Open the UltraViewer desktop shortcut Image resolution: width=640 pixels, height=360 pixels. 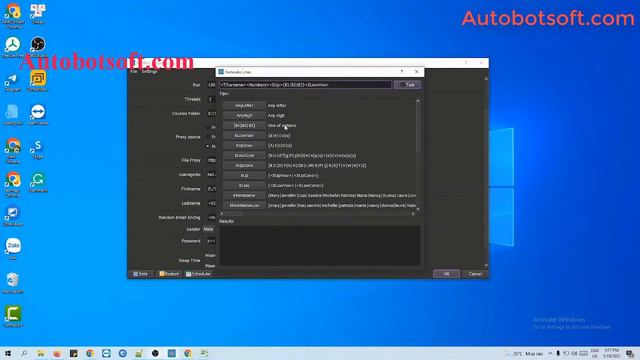click(x=13, y=215)
